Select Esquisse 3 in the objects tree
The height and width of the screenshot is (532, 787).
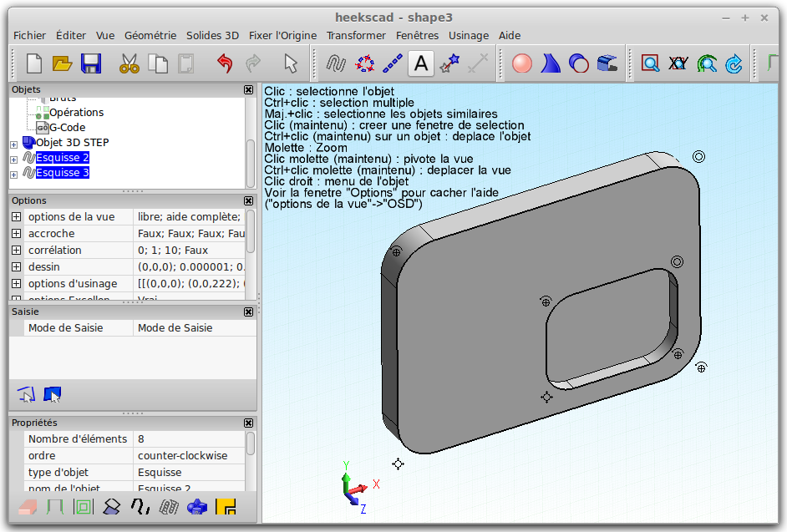(x=63, y=173)
